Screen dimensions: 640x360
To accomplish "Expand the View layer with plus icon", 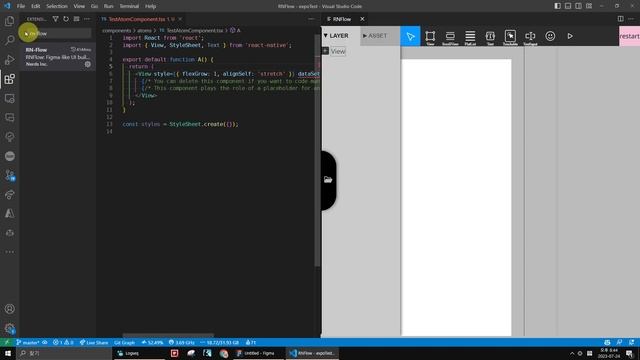I will [325, 51].
